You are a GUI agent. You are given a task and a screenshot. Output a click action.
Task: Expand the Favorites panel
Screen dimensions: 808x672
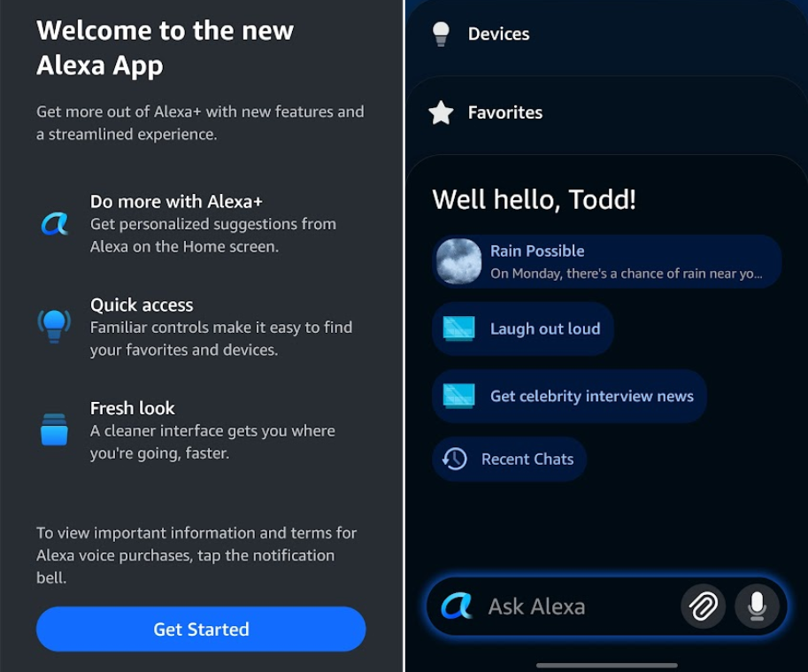[x=504, y=112]
